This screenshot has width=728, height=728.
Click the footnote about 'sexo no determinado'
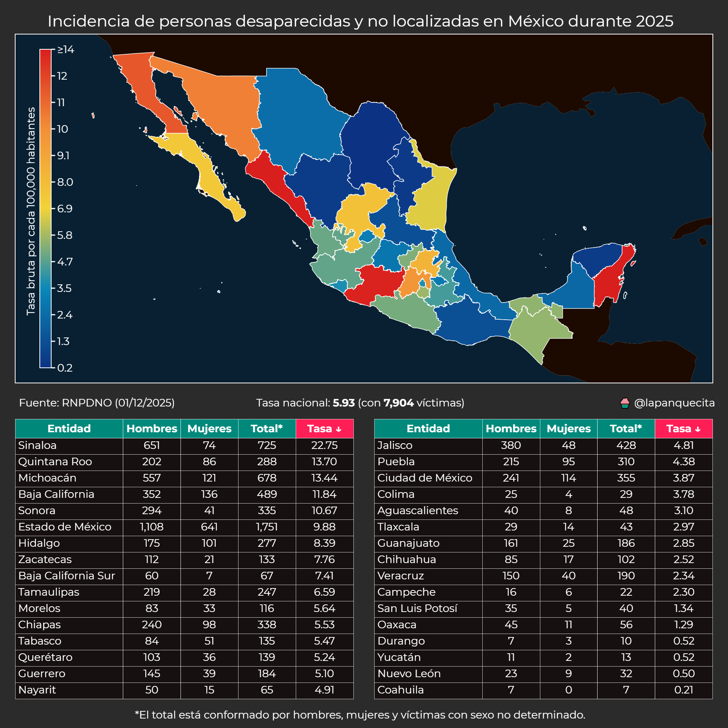pos(360,715)
